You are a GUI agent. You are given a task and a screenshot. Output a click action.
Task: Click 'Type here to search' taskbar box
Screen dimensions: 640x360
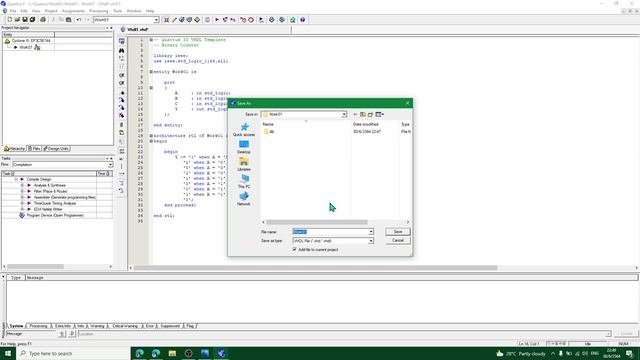(73, 353)
